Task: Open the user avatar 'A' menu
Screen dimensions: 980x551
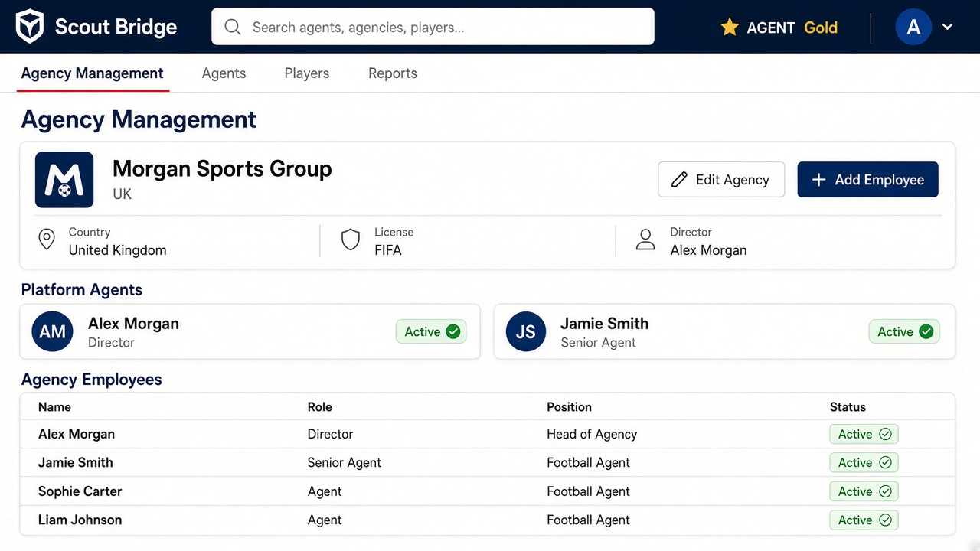Action: pyautogui.click(x=913, y=28)
